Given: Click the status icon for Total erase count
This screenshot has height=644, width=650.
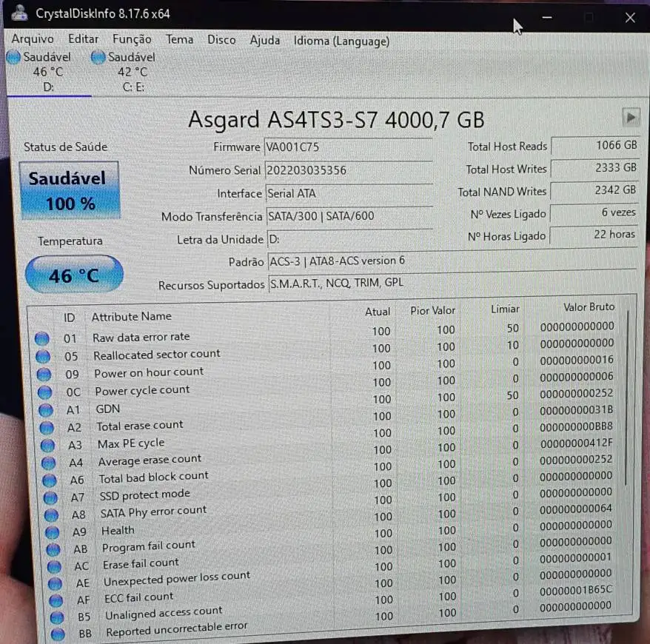Looking at the screenshot, I should (47, 427).
